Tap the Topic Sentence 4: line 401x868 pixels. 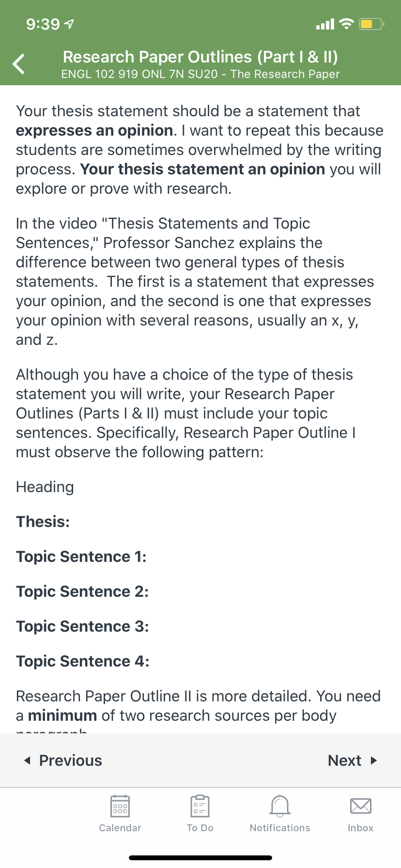coord(83,661)
